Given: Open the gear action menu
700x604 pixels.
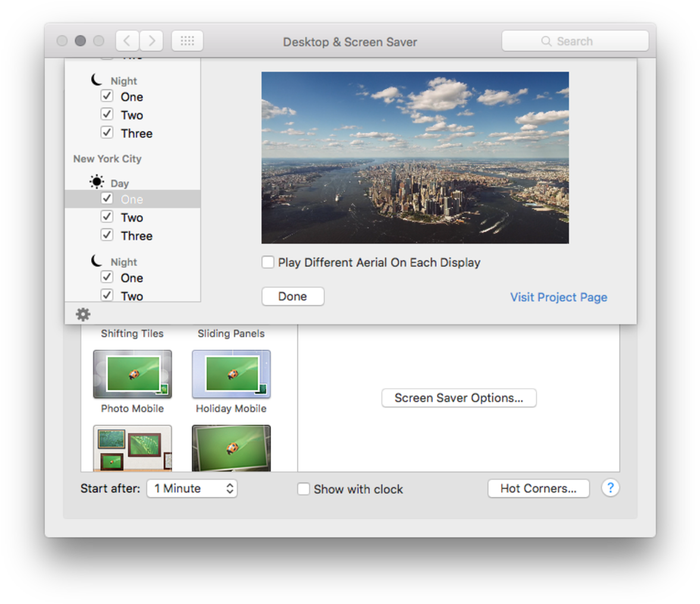Looking at the screenshot, I should click(x=83, y=314).
